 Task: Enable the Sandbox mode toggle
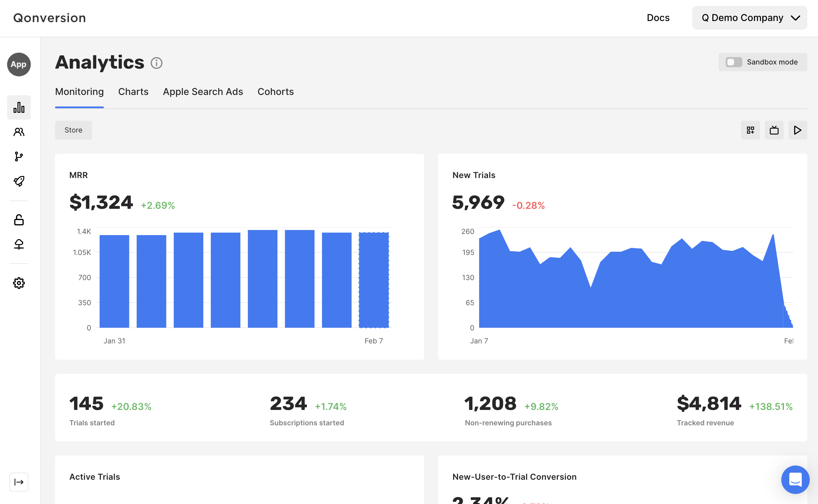[x=734, y=62]
